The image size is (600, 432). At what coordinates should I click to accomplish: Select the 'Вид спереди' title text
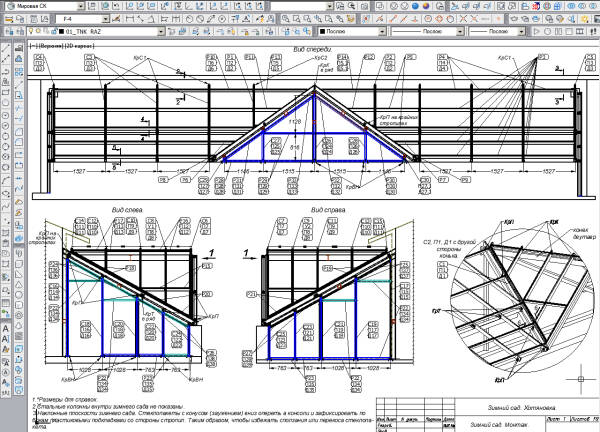312,50
